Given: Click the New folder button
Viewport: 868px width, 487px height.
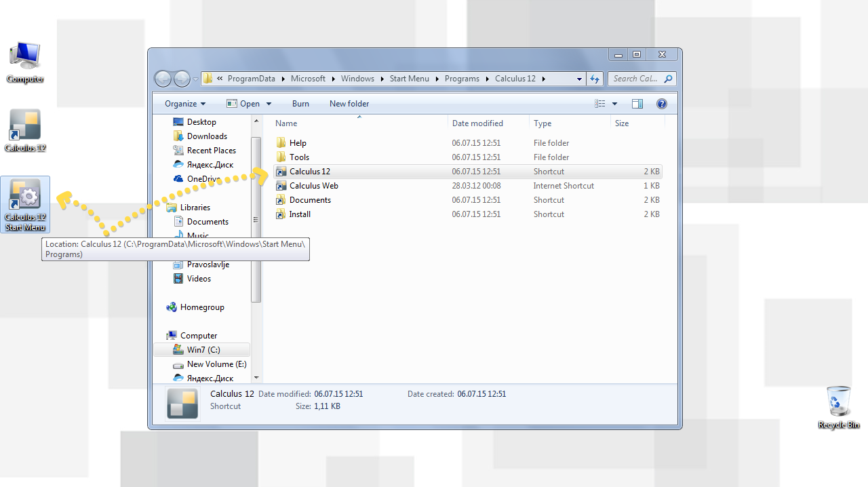Looking at the screenshot, I should pos(349,104).
